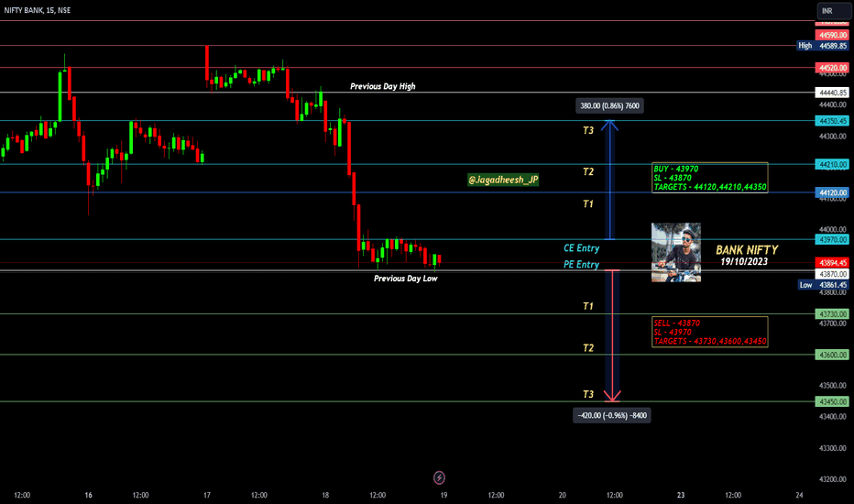Click the 44520.00 red price tag

pyautogui.click(x=832, y=68)
